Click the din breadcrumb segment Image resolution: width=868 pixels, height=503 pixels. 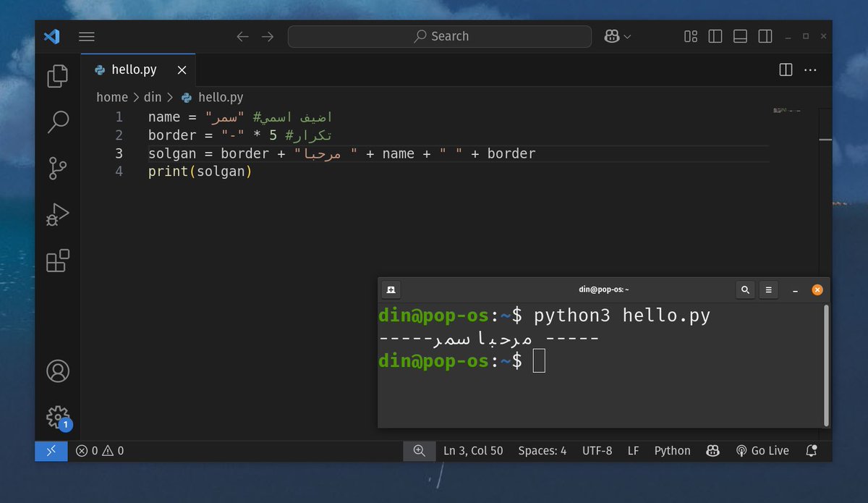[x=153, y=97]
